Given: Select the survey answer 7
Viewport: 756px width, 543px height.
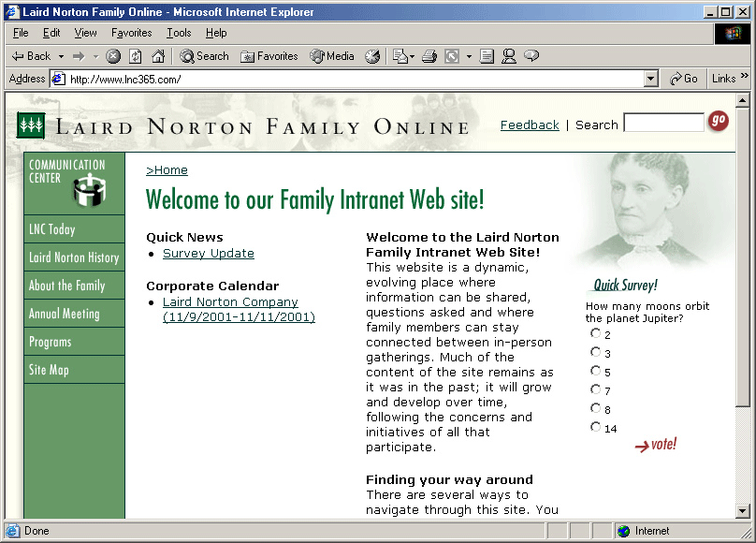Looking at the screenshot, I should tap(595, 389).
